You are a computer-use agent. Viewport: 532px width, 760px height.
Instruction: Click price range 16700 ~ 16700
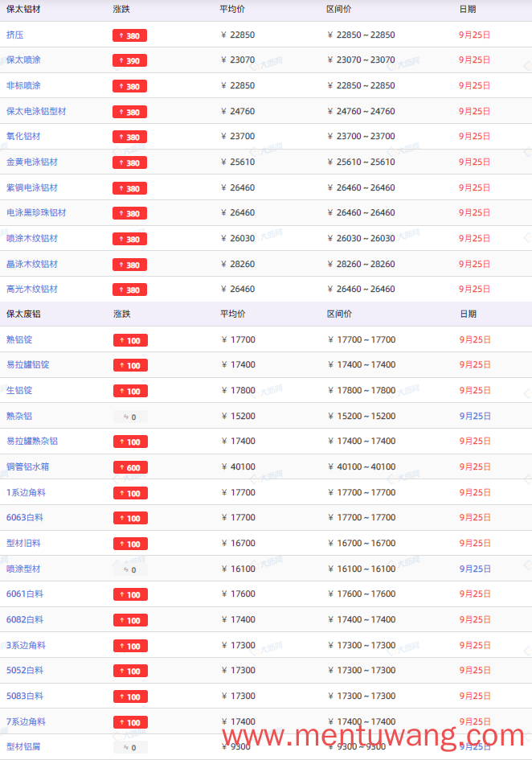click(x=362, y=544)
